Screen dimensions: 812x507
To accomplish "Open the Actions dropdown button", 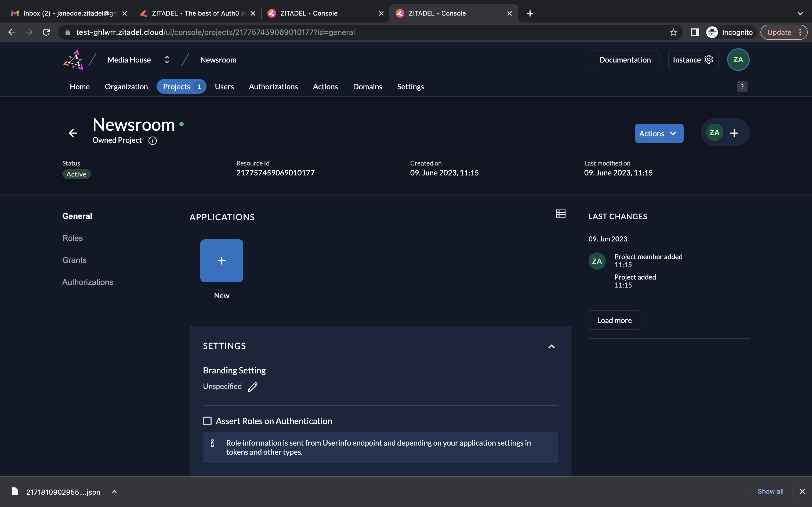I will tap(659, 134).
